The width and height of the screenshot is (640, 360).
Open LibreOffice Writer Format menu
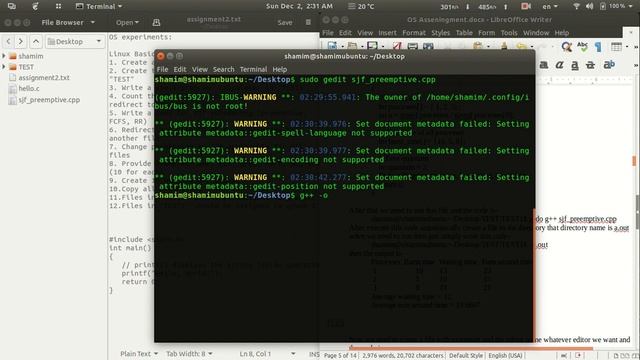[414, 33]
